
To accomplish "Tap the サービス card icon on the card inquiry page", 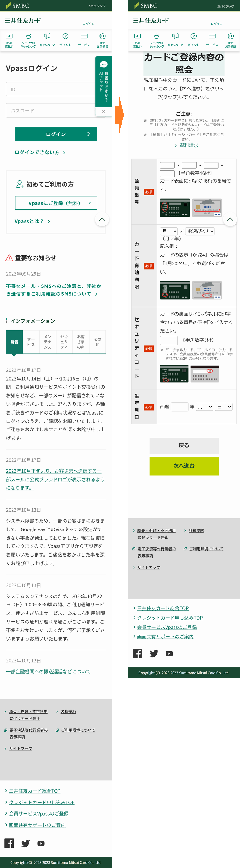I will (x=212, y=40).
